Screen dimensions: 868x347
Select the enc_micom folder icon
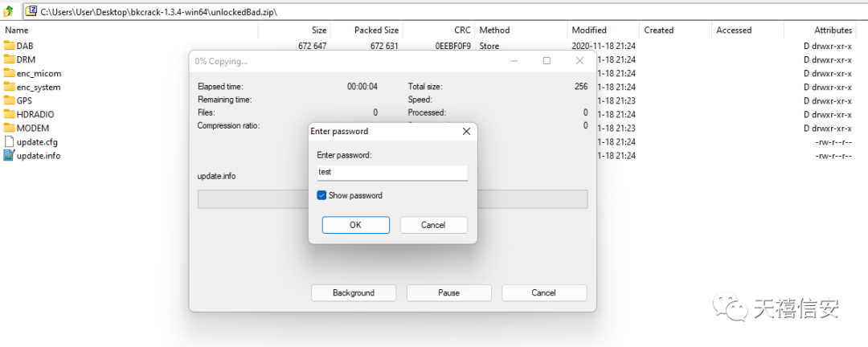pyautogui.click(x=9, y=73)
